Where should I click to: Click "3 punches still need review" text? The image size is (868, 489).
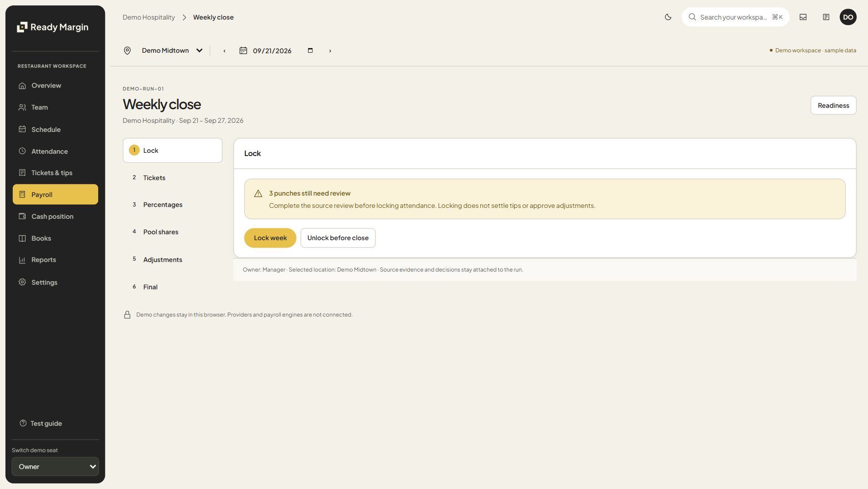tap(309, 193)
